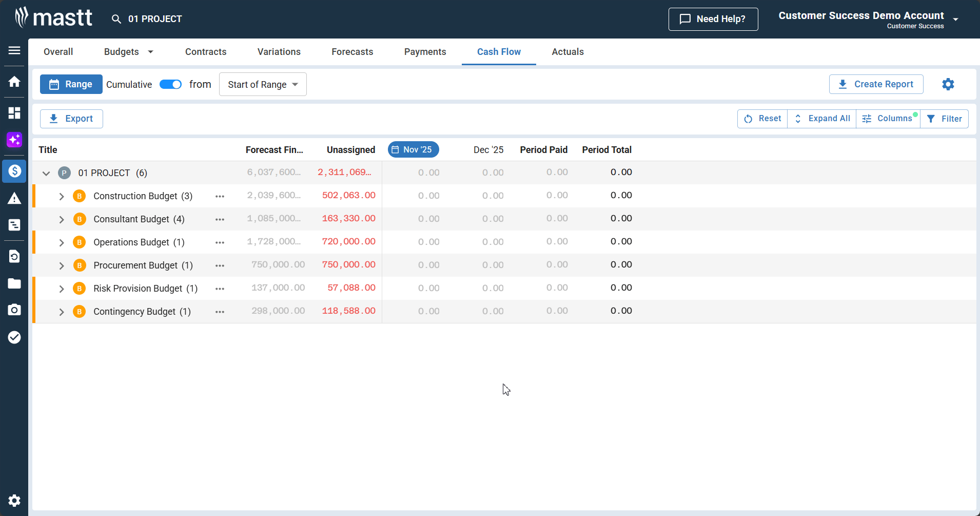980x516 pixels.
Task: Open the Start of Range dropdown
Action: [263, 84]
